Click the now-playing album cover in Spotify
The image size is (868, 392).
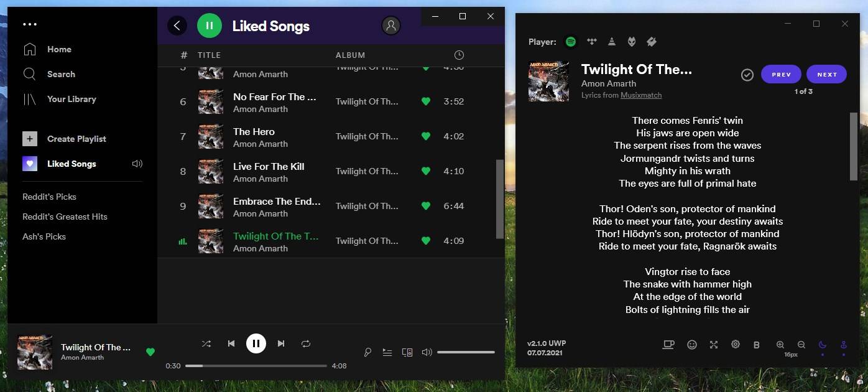pos(35,352)
